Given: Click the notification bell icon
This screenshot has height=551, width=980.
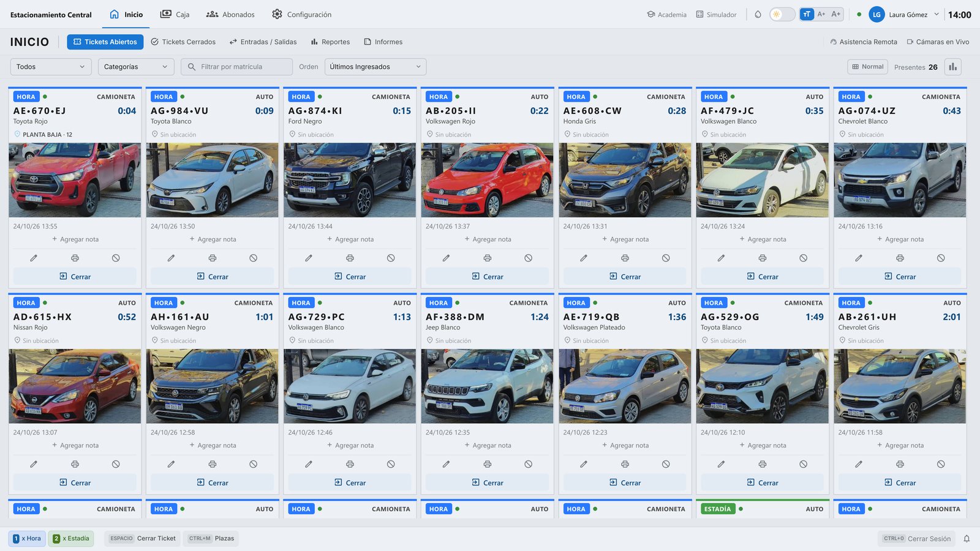Looking at the screenshot, I should tap(967, 539).
